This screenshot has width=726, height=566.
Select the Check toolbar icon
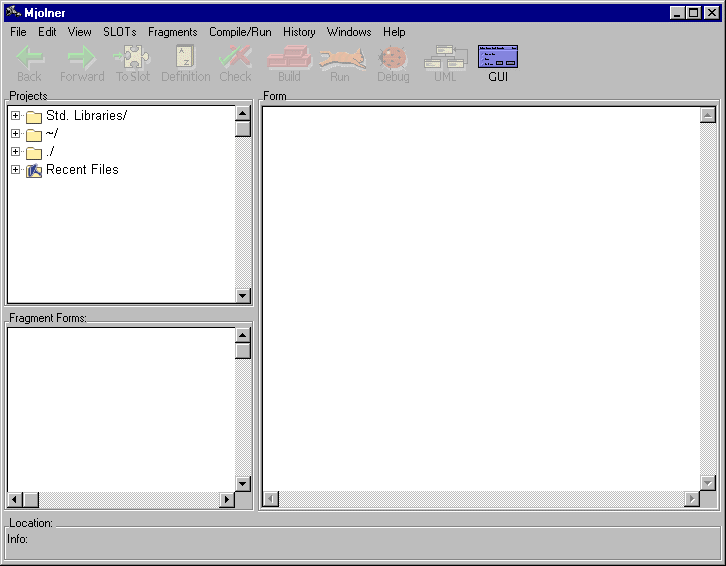click(235, 58)
